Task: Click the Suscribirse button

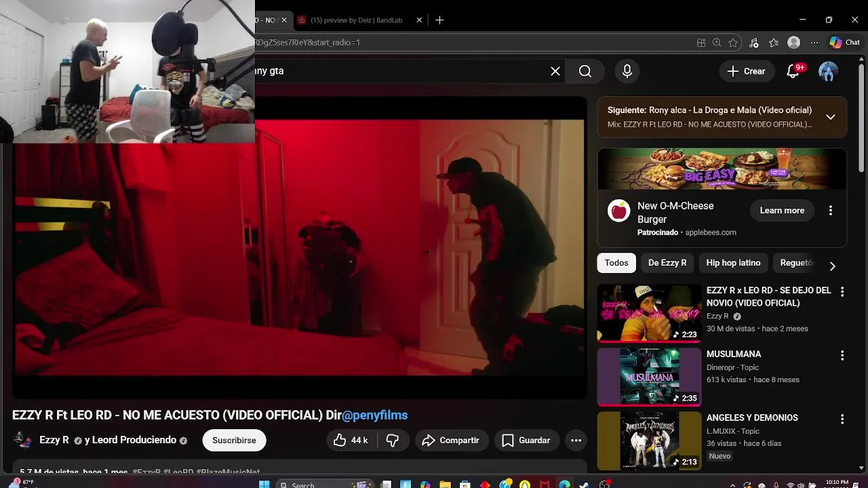Action: coord(234,441)
